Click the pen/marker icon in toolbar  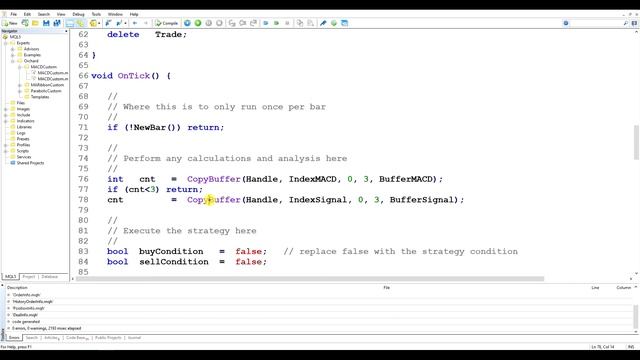click(x=323, y=23)
